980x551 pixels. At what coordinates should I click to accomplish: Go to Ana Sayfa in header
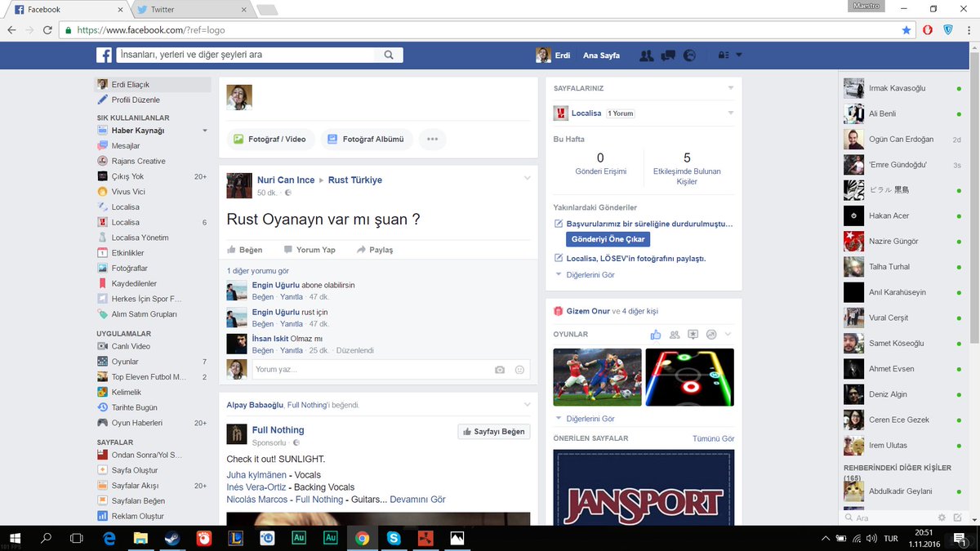point(601,56)
